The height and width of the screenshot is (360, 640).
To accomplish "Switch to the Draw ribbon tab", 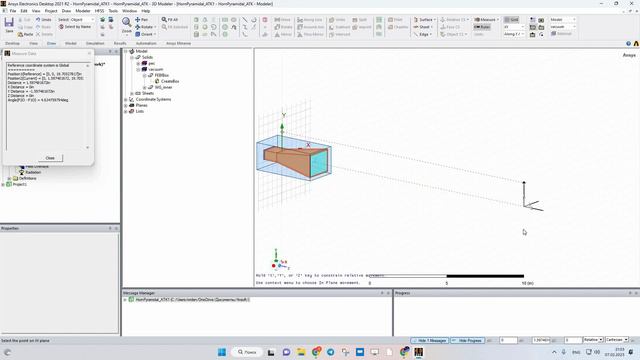I will point(51,43).
